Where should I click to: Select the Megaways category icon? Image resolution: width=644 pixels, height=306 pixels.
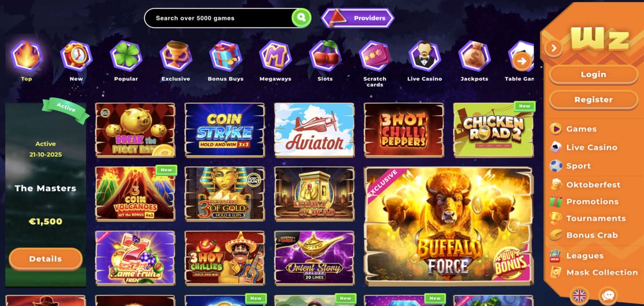point(275,56)
